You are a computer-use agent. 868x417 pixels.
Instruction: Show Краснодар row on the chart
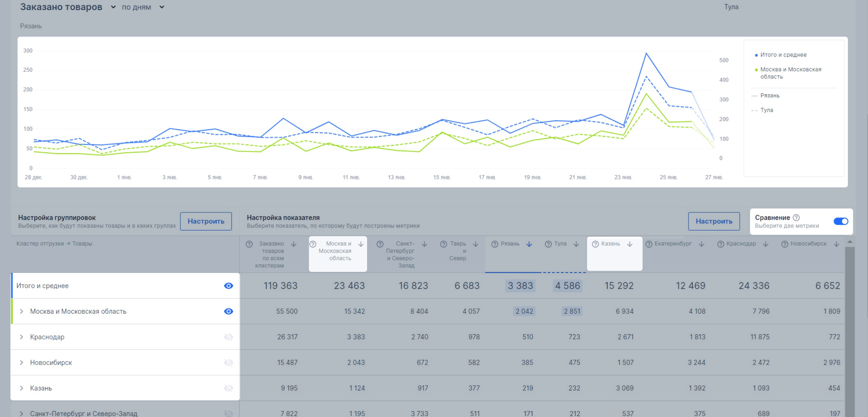tap(228, 337)
